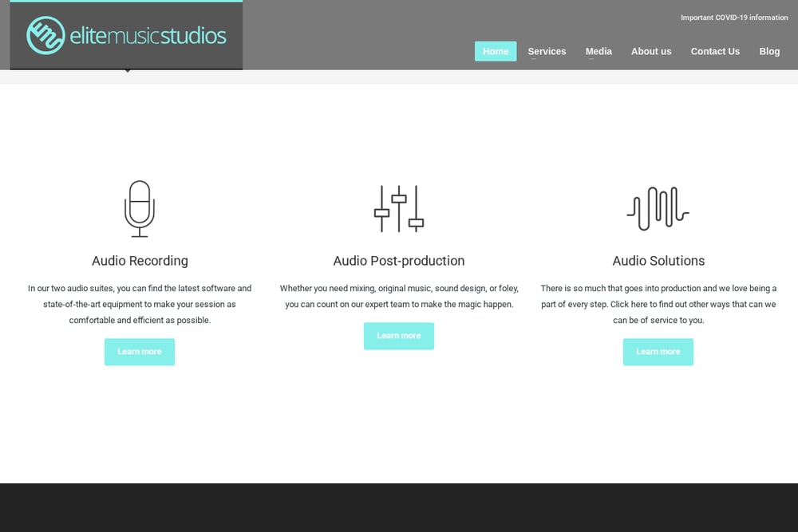
Task: Click the microphone Audio Recording icon
Action: pyautogui.click(x=140, y=208)
